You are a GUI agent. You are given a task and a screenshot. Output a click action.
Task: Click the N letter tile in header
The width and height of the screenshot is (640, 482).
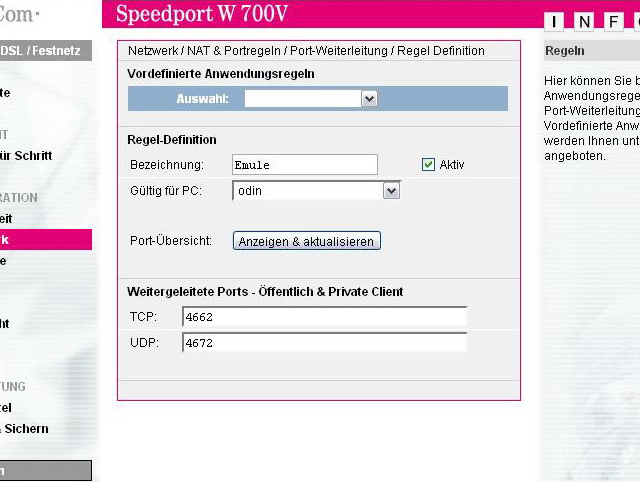click(x=584, y=21)
